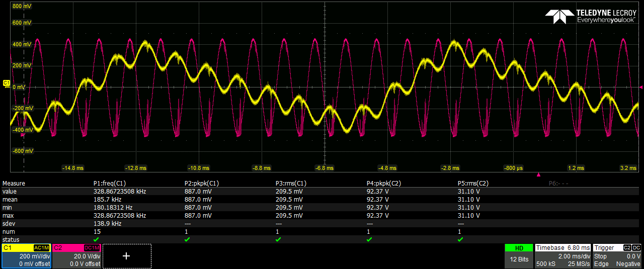
Task: Click the pink trigger level marker at right edge
Action: tap(640, 87)
